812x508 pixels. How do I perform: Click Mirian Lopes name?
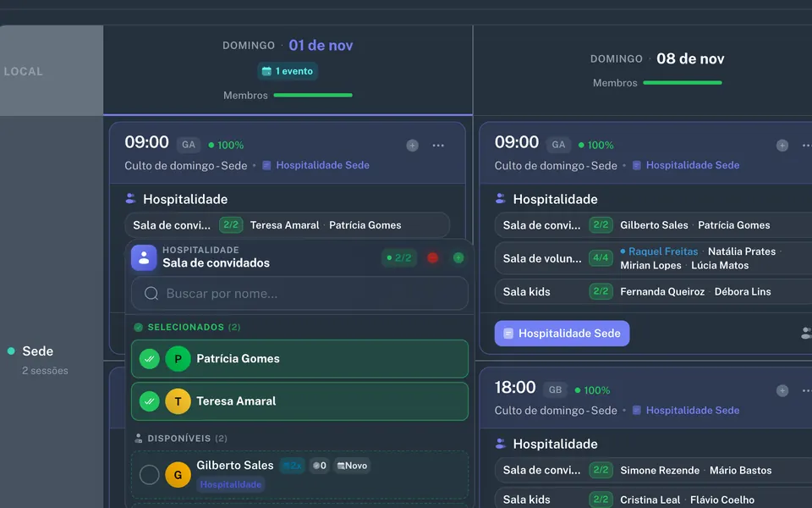point(650,265)
